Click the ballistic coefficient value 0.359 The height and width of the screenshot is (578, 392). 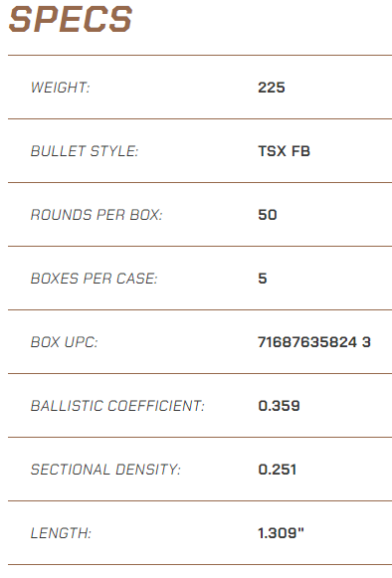coord(280,406)
